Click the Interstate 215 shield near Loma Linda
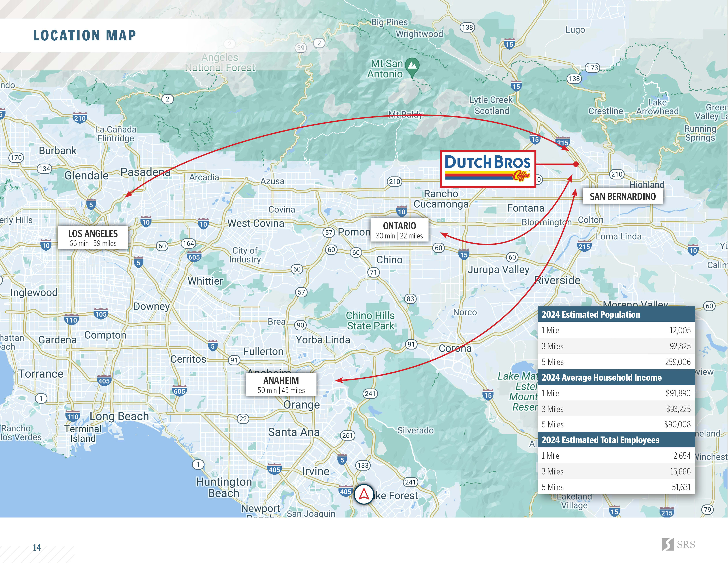Viewport: 728px width, 563px height. (x=584, y=246)
